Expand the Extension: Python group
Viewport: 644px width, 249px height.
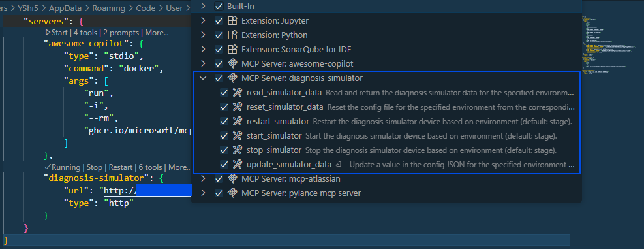click(202, 35)
